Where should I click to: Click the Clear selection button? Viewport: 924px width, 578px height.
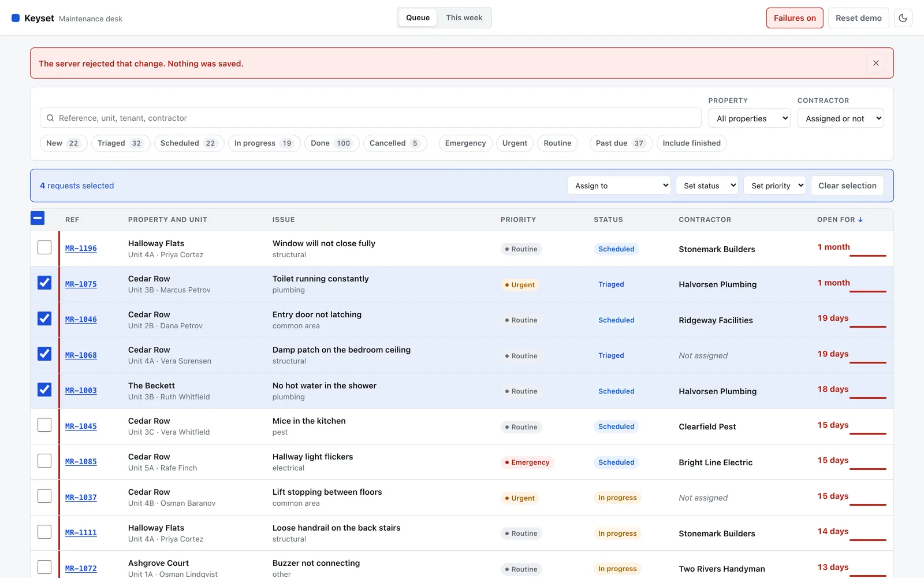tap(847, 186)
